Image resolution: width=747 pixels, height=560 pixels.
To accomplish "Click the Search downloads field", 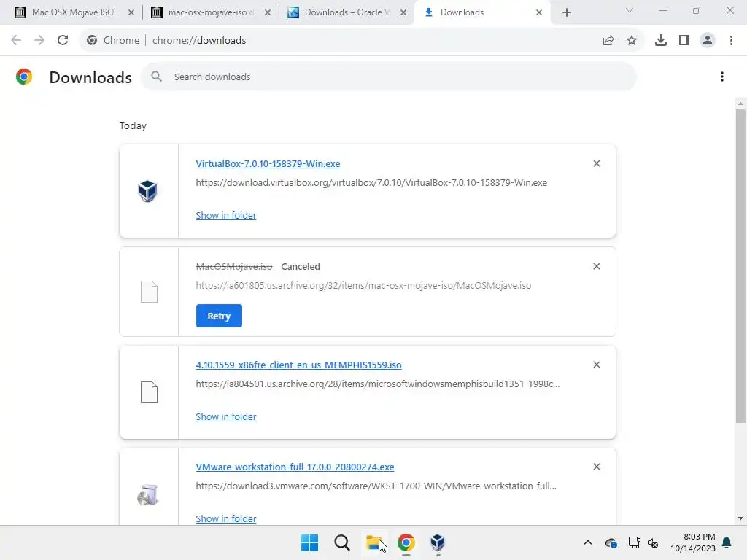I will coord(389,77).
